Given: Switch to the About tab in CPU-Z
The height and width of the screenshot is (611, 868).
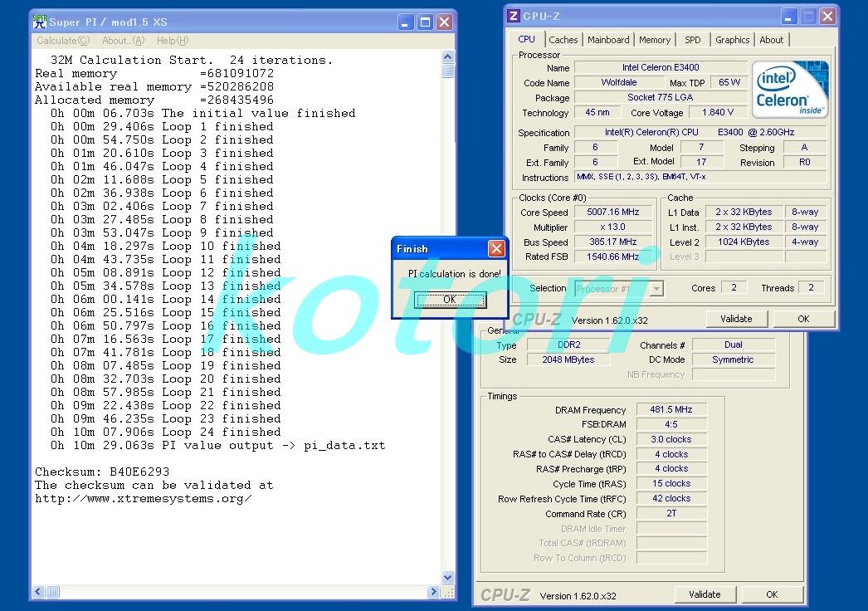Looking at the screenshot, I should 771,40.
